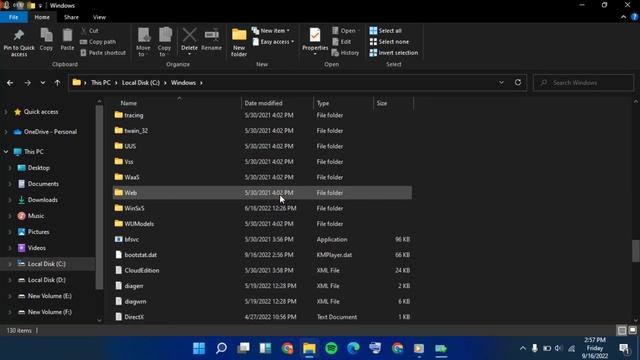Select New Volume (E:) in navigation pane
Screen dimensions: 640x360
tap(49, 296)
